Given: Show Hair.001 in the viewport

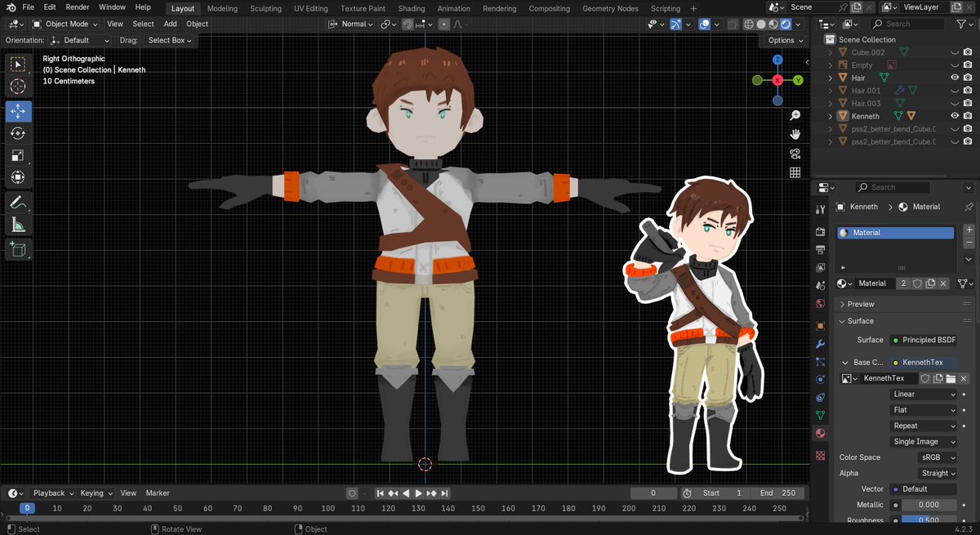Looking at the screenshot, I should tap(954, 91).
